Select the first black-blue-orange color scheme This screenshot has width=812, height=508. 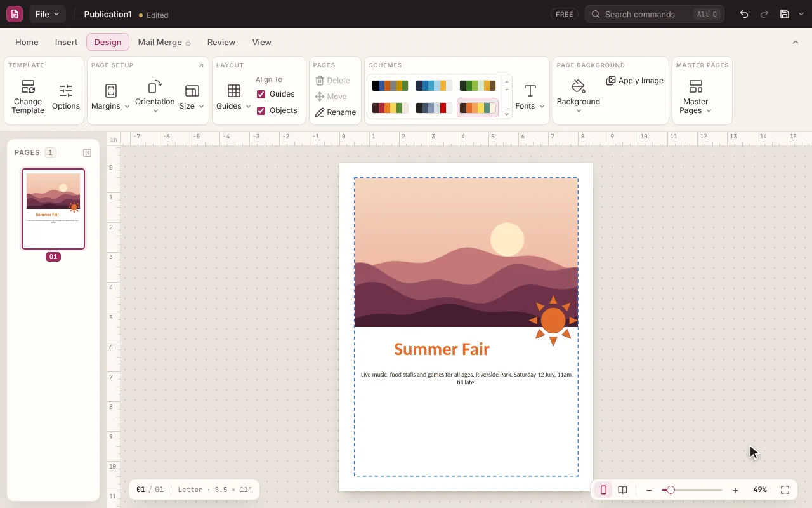tap(390, 86)
